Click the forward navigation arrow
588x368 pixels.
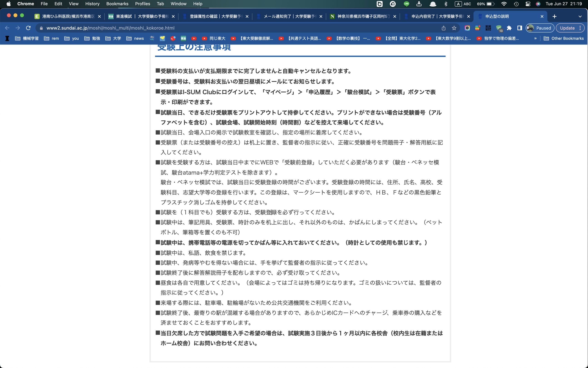click(x=18, y=28)
